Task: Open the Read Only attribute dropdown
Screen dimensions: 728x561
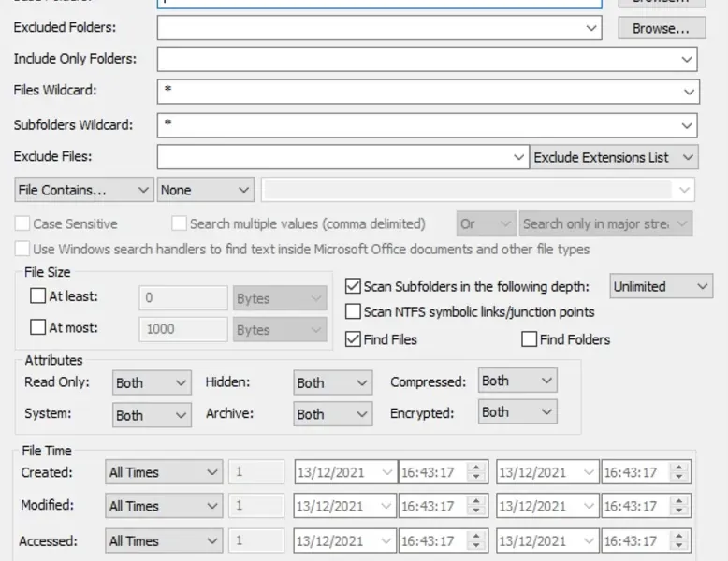Action: pos(152,382)
